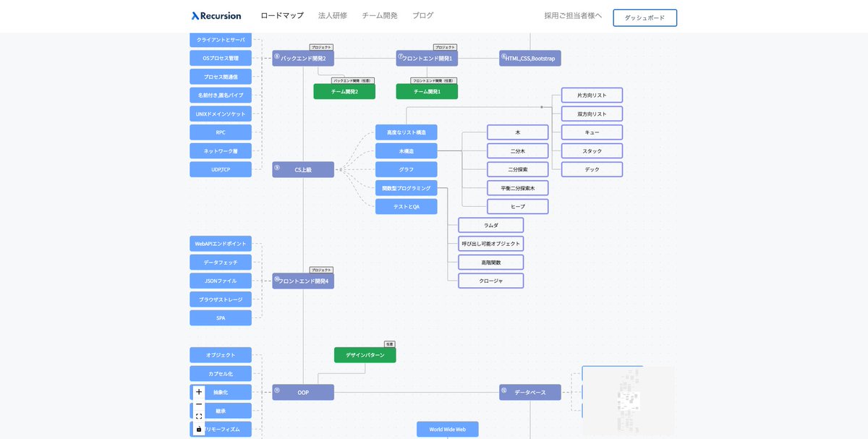Open the green チーム開発1 node
This screenshot has width=868, height=439.
[427, 92]
